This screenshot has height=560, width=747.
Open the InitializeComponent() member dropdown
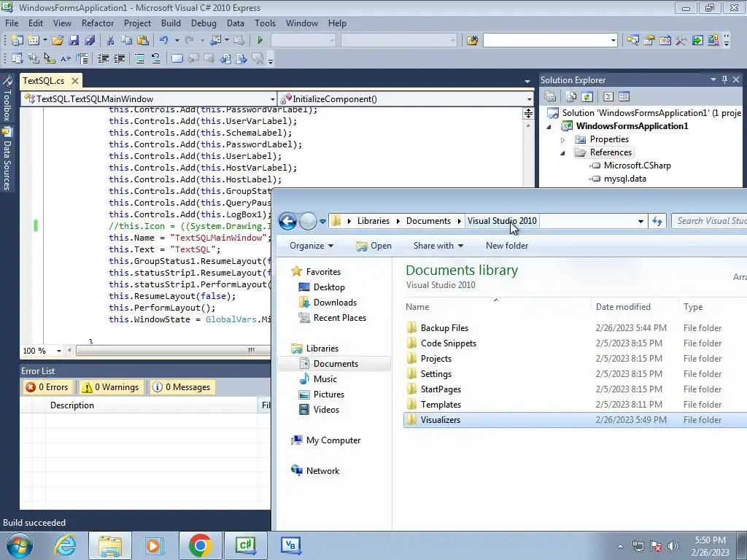pyautogui.click(x=530, y=99)
